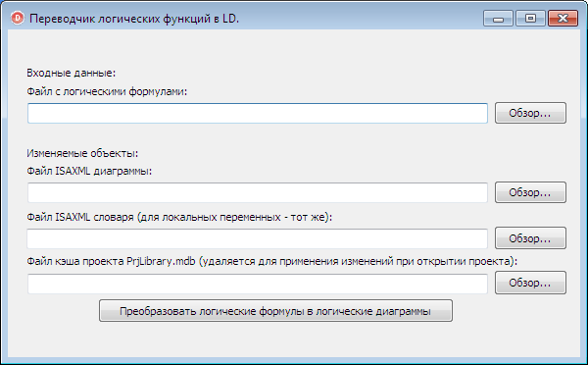The width and height of the screenshot is (588, 365).
Task: Click the red application icon in title bar
Action: 18,18
